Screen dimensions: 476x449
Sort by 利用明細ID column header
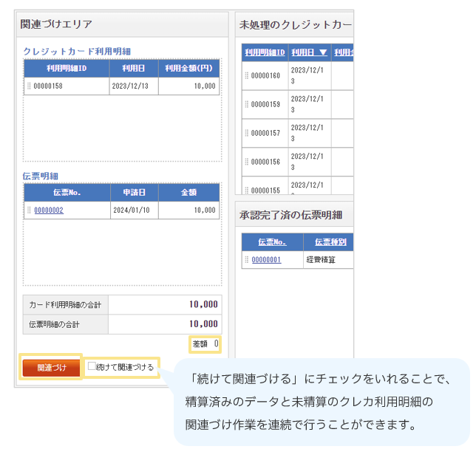[265, 52]
